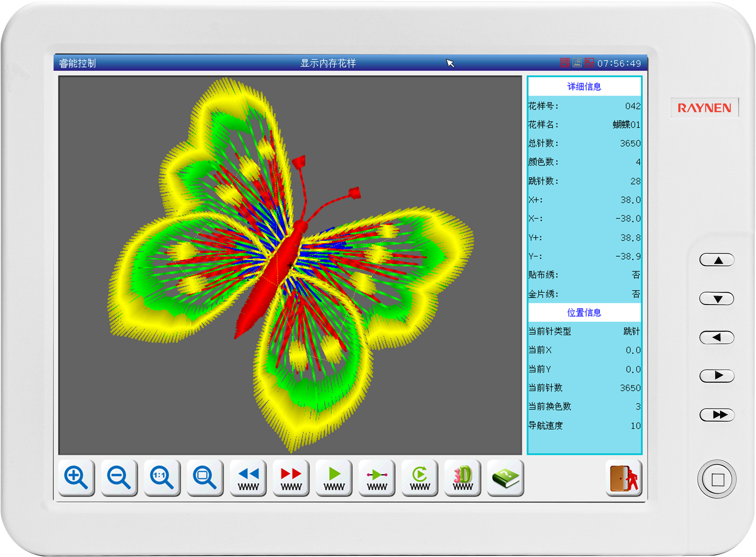Toggle the 3D stitch view icon
Screen dimensions: 756x557
click(463, 478)
